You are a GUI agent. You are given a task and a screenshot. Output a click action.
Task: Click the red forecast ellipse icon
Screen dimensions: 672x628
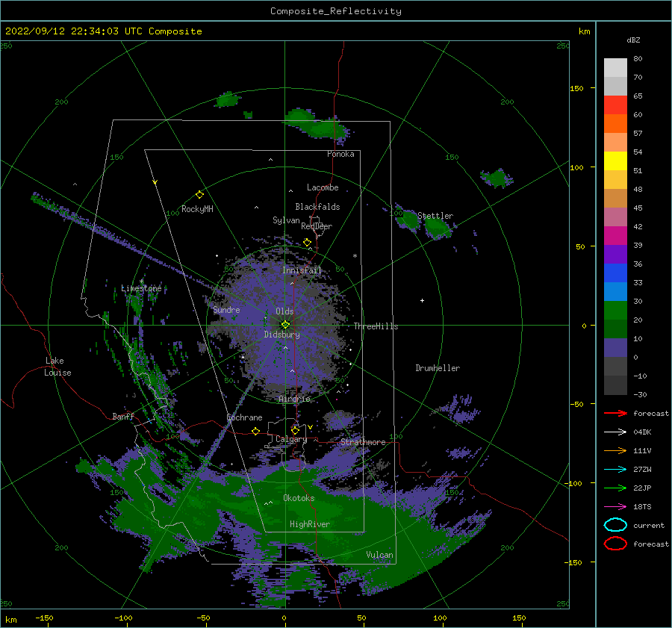(615, 544)
